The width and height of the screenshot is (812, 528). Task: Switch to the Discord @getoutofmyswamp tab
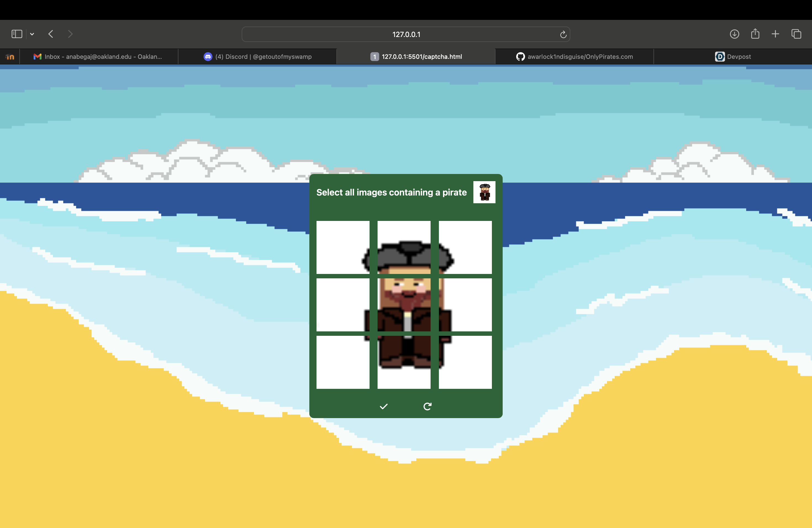[258, 57]
